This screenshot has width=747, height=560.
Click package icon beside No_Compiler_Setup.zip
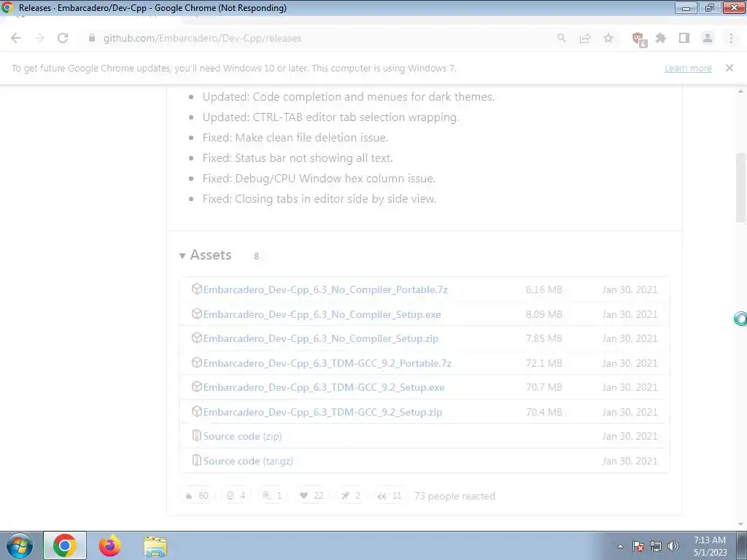pyautogui.click(x=197, y=338)
